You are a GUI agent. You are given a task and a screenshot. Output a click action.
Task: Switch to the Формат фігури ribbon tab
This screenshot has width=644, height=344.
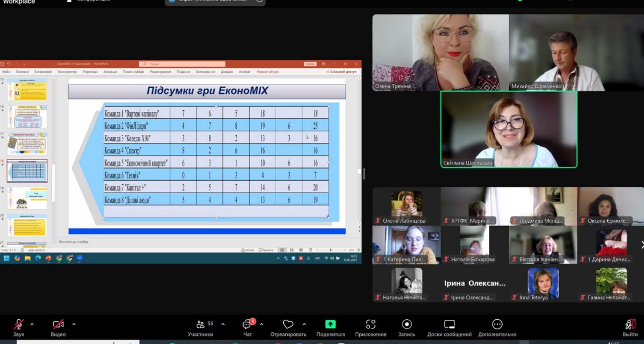point(267,72)
